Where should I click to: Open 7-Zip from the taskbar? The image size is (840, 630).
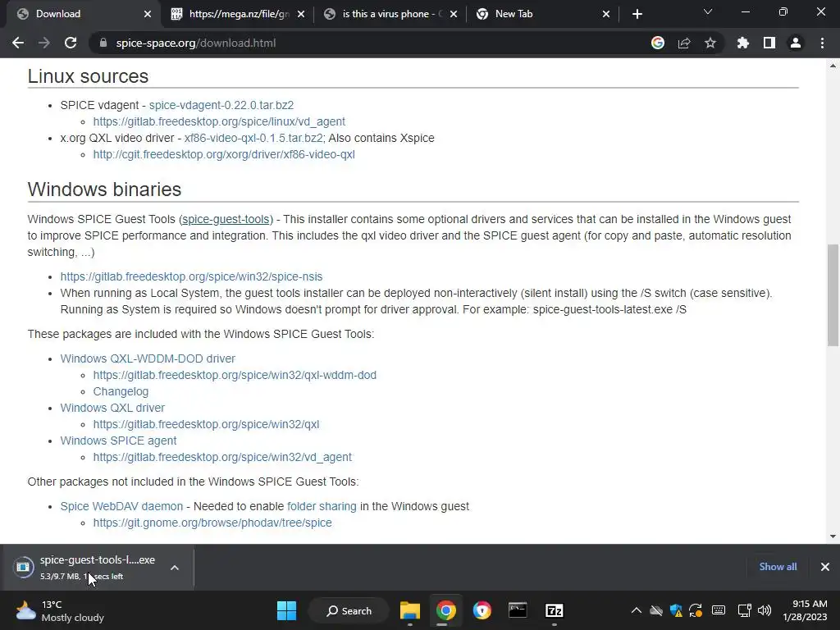tap(554, 610)
